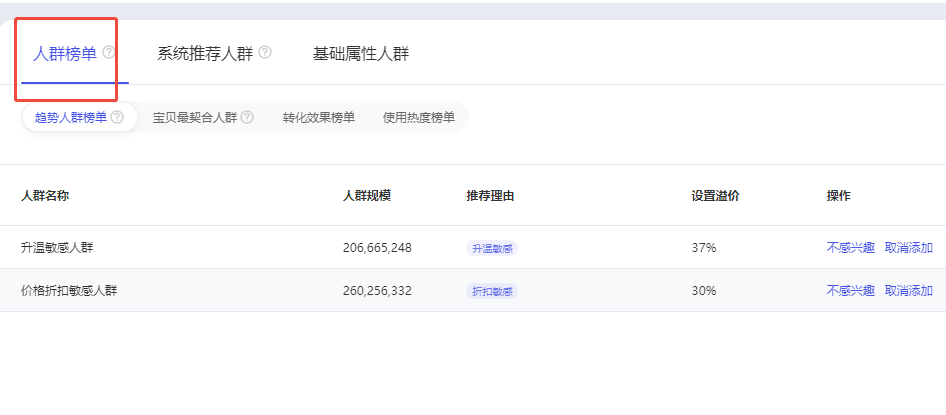
Task: Select the 趋势人群榜单 sub-tab
Action: pyautogui.click(x=70, y=118)
